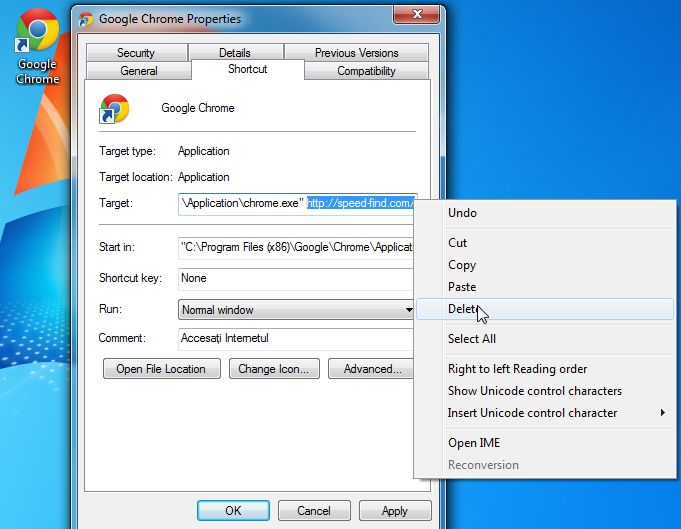This screenshot has height=529, width=681.
Task: Go to the Previous Versions tab
Action: pyautogui.click(x=357, y=53)
